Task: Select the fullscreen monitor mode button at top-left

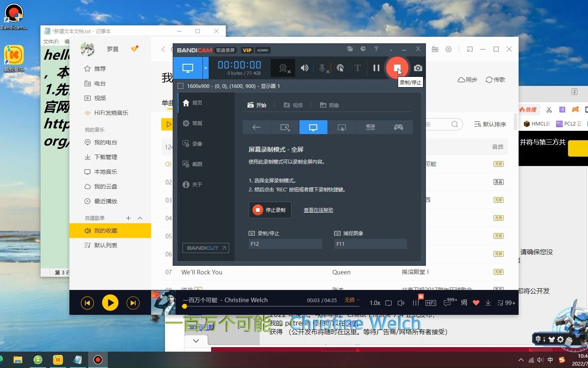Action: (188, 68)
